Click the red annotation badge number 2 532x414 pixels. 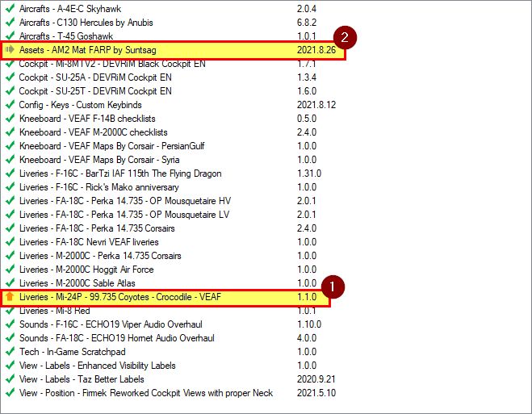[x=346, y=37]
